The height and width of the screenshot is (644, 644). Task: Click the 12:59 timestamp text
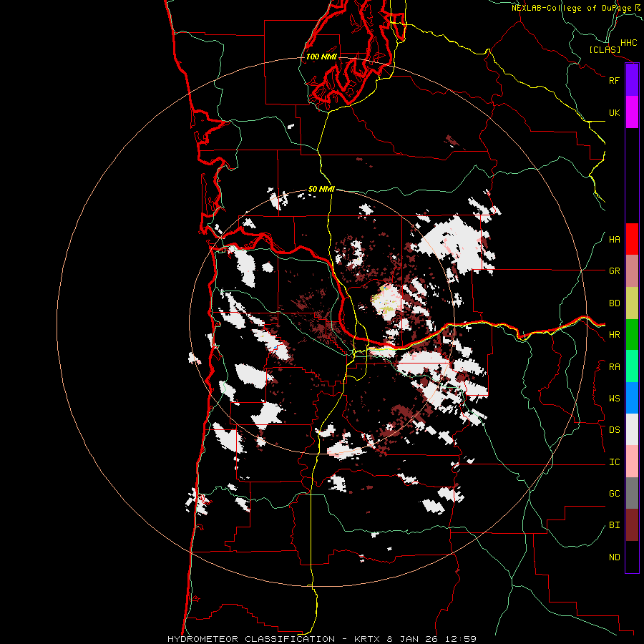coord(459,639)
